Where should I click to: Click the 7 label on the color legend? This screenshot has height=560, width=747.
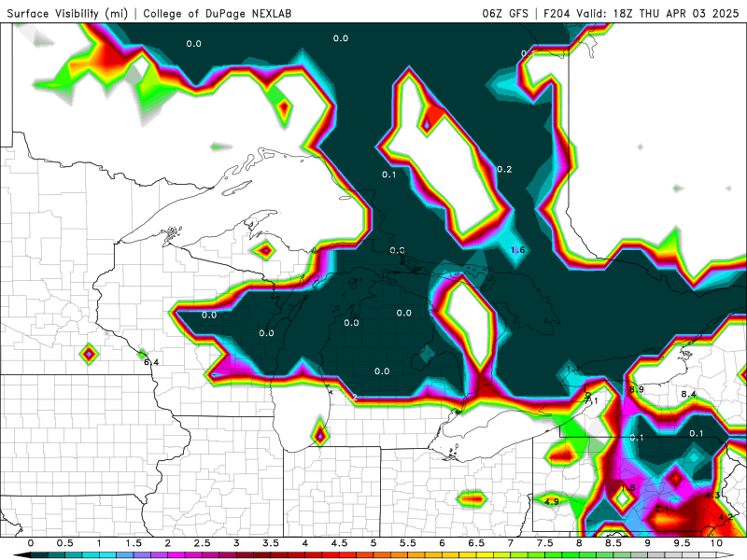pyautogui.click(x=511, y=543)
